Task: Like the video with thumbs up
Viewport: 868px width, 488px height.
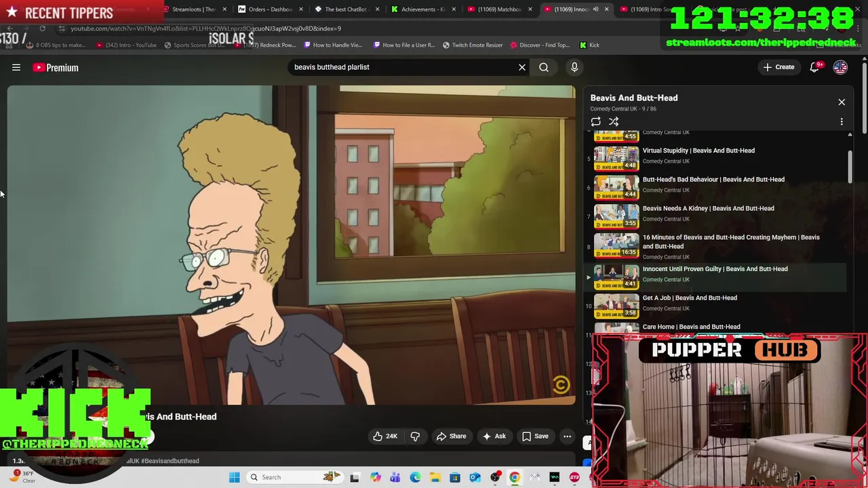Action: click(x=384, y=436)
